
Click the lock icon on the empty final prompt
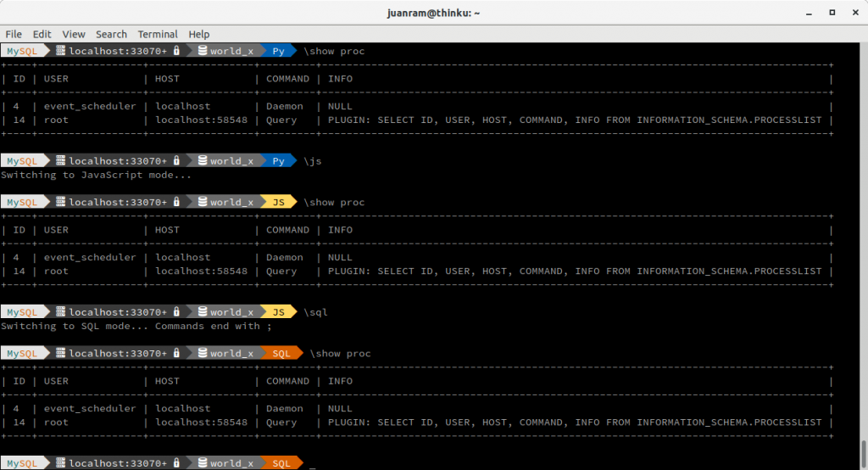(176, 463)
